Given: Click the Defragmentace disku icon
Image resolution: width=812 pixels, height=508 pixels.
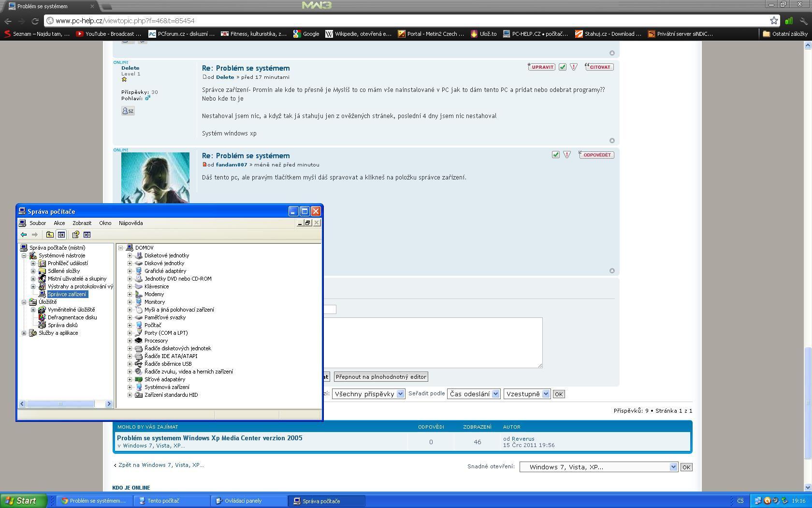Looking at the screenshot, I should tap(42, 317).
